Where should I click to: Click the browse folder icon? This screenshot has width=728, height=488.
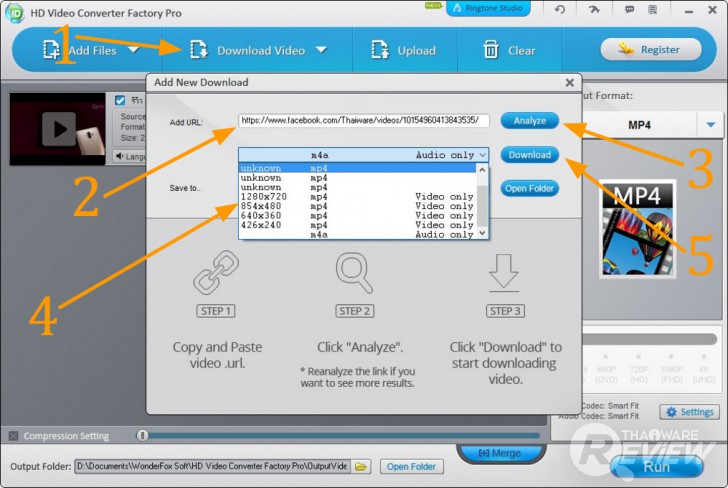pos(361,467)
